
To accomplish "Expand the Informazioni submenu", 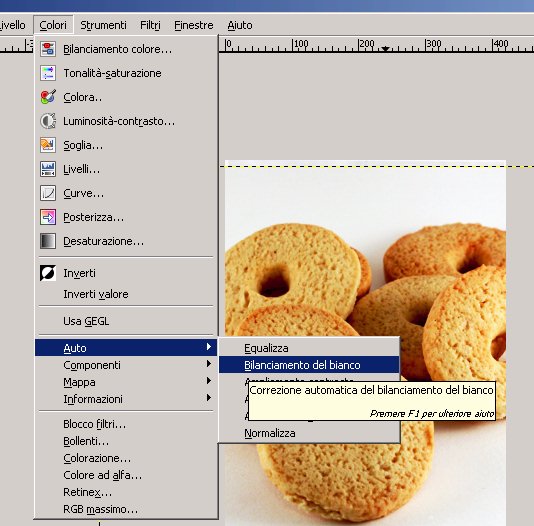I will coord(126,399).
